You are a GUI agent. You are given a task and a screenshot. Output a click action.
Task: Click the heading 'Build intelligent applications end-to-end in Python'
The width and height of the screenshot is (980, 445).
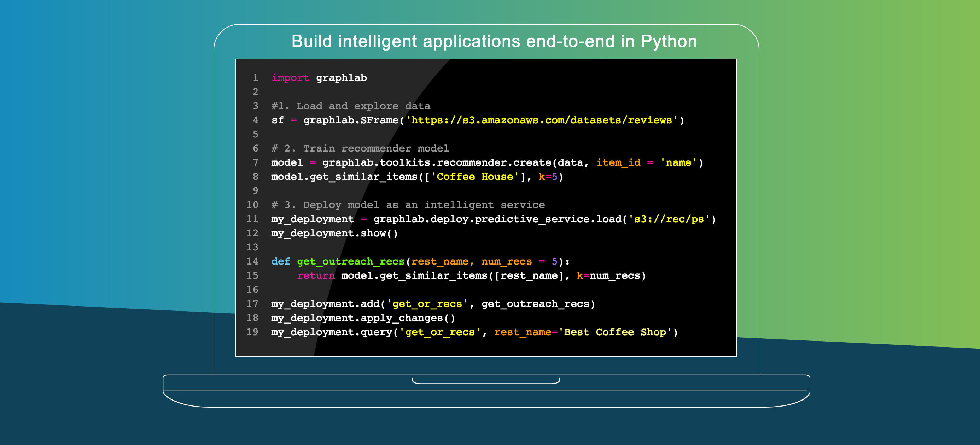(x=494, y=41)
